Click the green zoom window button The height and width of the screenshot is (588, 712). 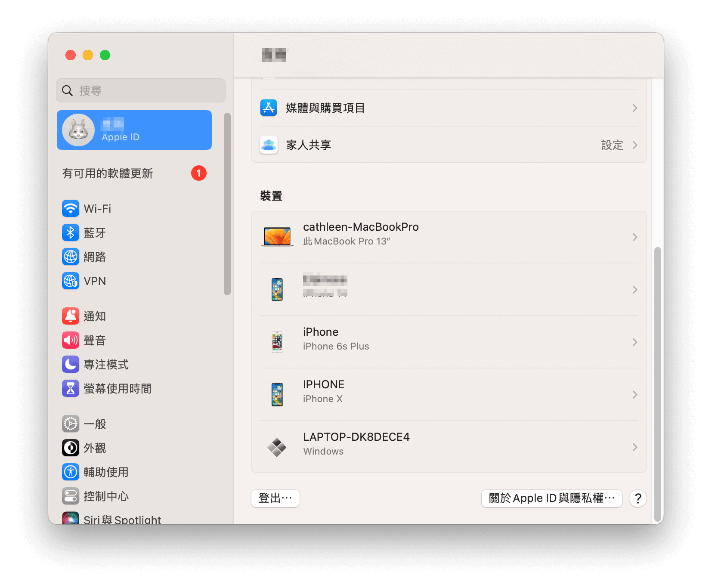tap(105, 55)
